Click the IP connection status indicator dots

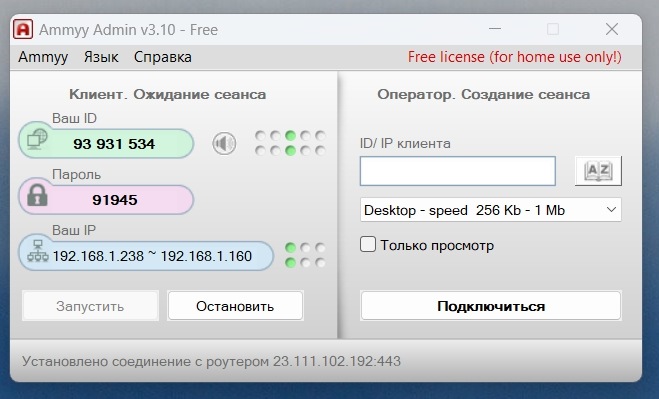click(x=305, y=255)
